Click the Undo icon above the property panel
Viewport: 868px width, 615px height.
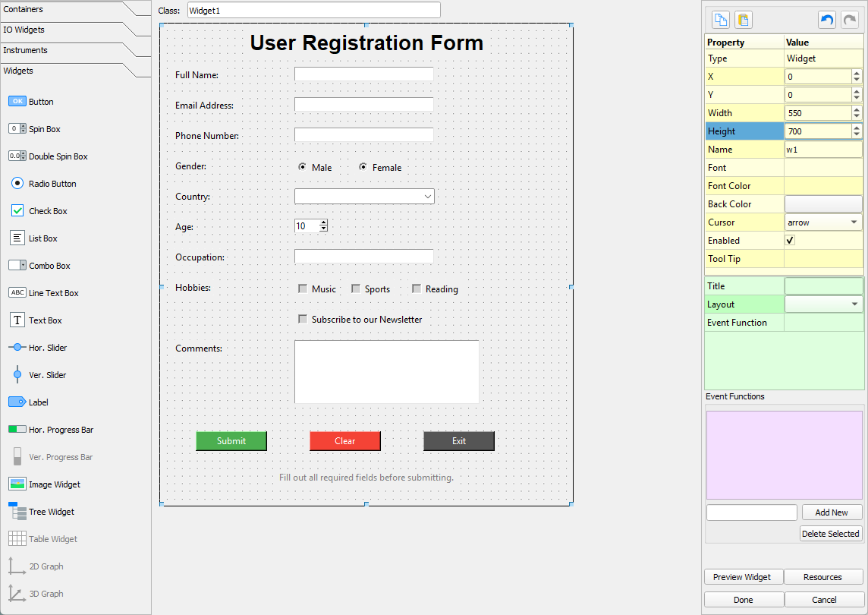(x=826, y=19)
